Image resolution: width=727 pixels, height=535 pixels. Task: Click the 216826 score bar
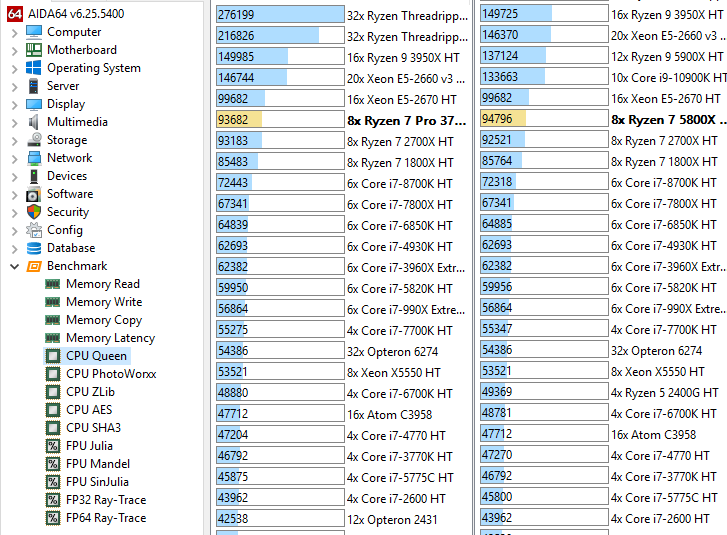click(x=280, y=36)
